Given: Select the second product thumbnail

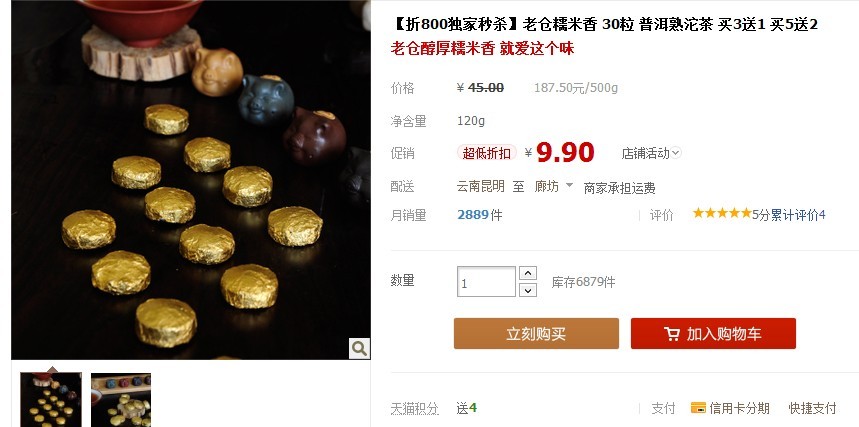Looking at the screenshot, I should coord(121,400).
